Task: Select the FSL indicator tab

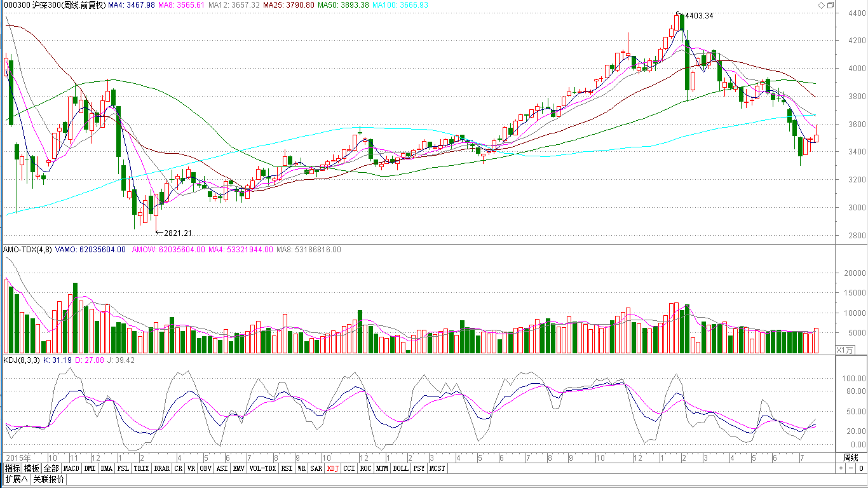Action: [x=123, y=468]
